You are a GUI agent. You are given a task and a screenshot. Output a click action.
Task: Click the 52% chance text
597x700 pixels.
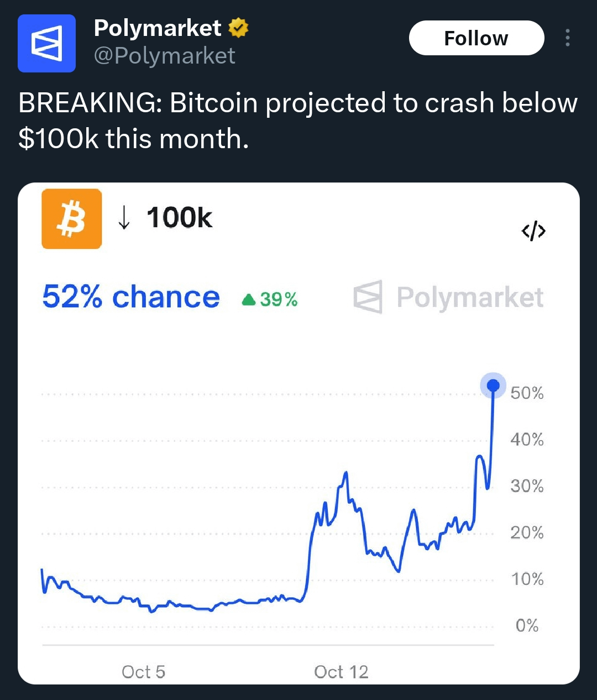(131, 297)
